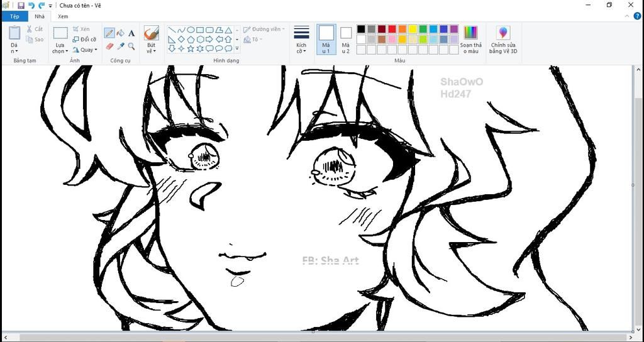
Task: Click the Save icon in title bar
Action: pyautogui.click(x=21, y=5)
